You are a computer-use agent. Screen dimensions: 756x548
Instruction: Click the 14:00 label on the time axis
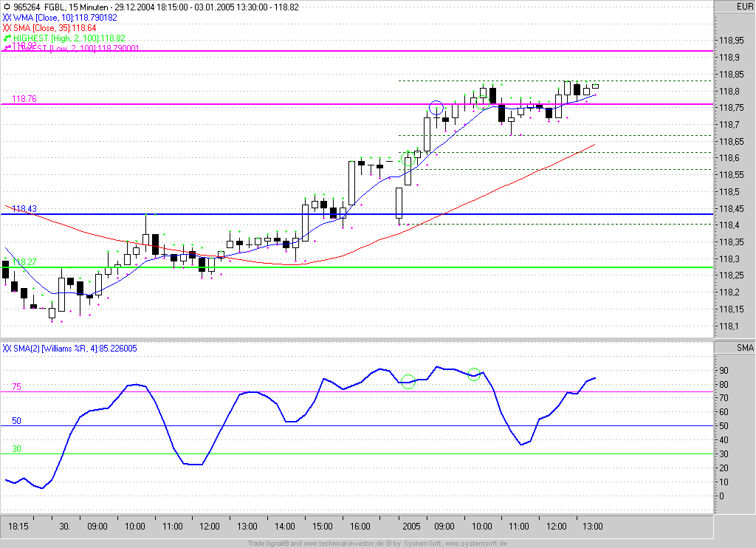(284, 527)
